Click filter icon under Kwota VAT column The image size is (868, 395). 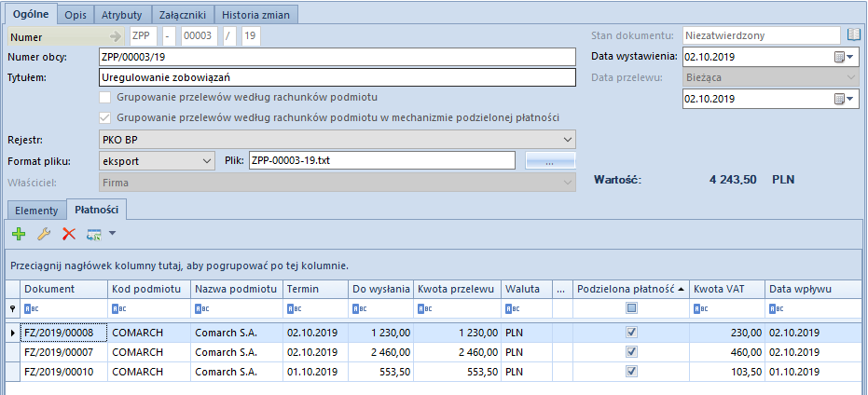[x=700, y=309]
